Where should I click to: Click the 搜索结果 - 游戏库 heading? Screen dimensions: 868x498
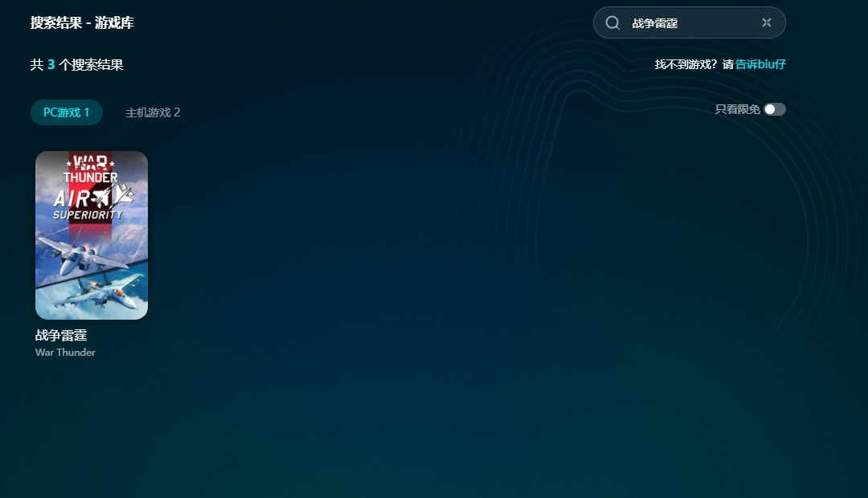(82, 22)
